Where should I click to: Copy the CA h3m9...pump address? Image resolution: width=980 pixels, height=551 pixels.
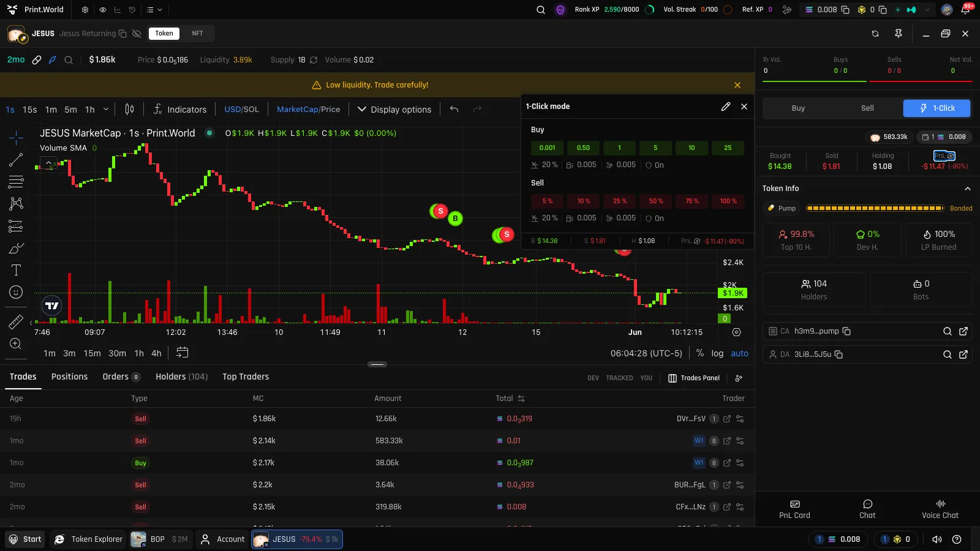click(847, 331)
